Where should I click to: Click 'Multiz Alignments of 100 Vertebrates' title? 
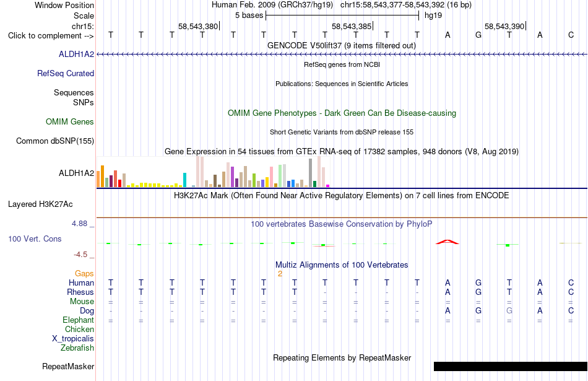[x=342, y=265]
